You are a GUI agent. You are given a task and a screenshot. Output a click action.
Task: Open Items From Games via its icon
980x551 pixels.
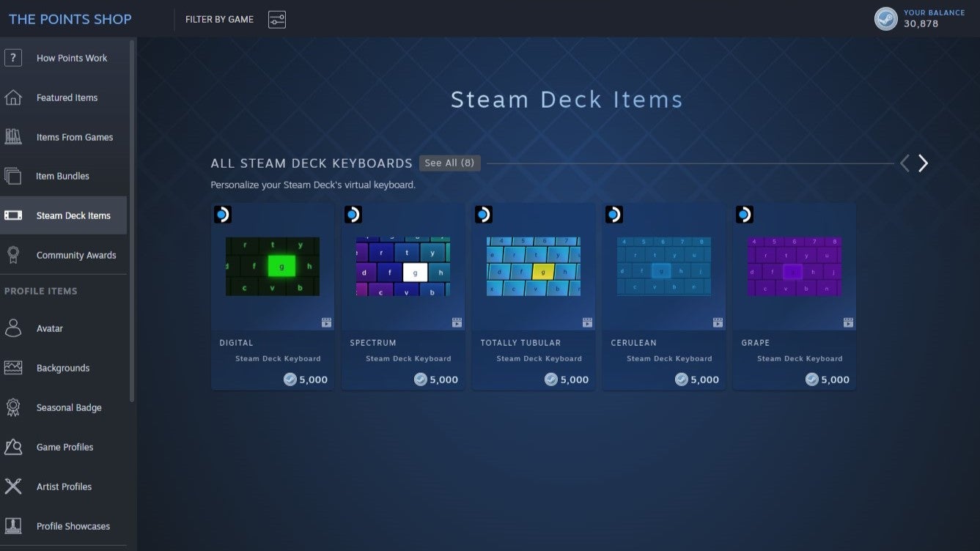tap(12, 136)
